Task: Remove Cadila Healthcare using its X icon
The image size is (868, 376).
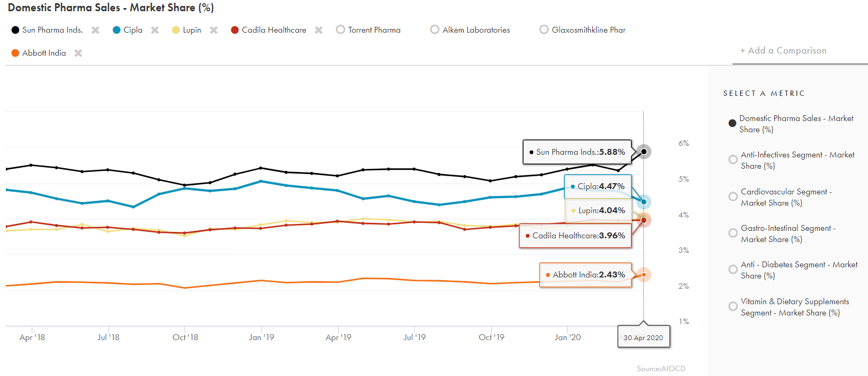Action: (319, 30)
